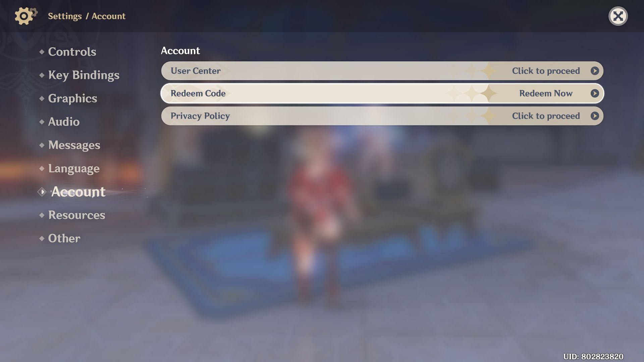Expand the Resources settings section

76,215
